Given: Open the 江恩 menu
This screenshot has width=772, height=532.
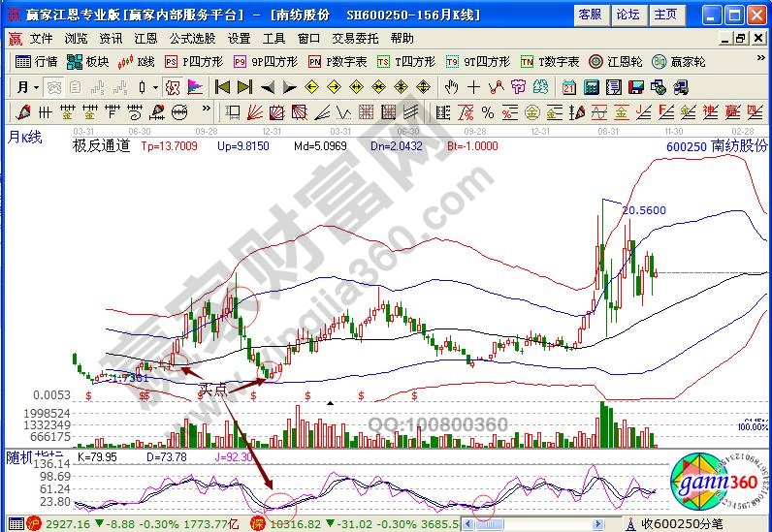Looking at the screenshot, I should 145,39.
